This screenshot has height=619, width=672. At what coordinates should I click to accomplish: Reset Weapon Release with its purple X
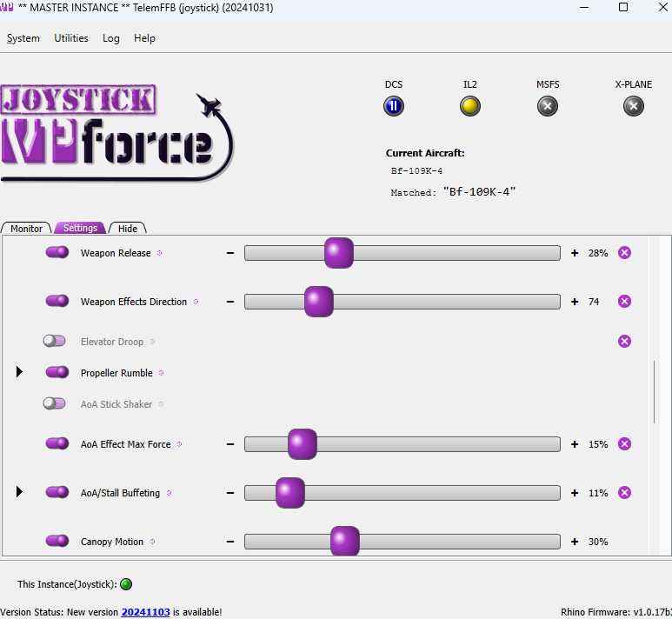624,253
